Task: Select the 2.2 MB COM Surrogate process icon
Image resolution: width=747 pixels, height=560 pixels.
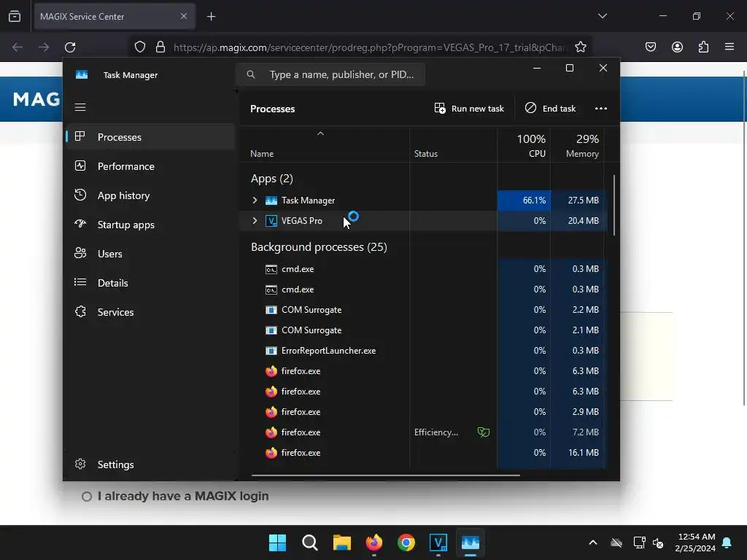Action: (x=271, y=310)
